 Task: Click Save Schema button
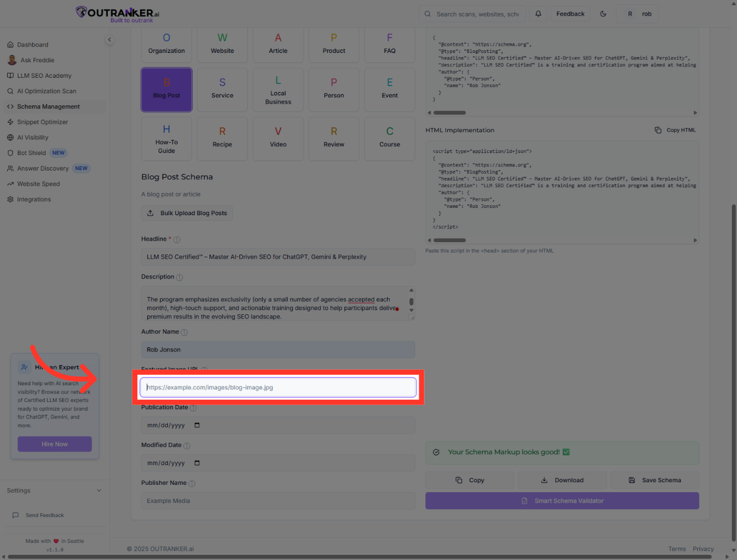(655, 480)
